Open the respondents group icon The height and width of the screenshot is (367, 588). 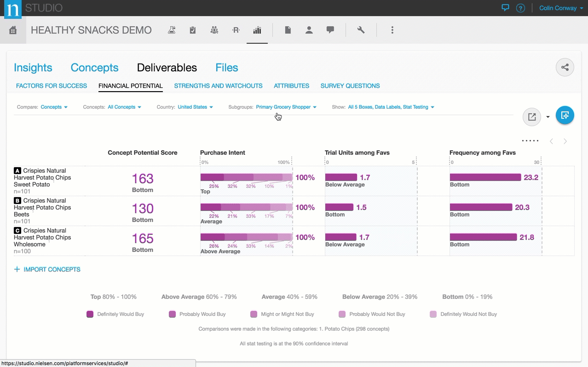pyautogui.click(x=214, y=30)
